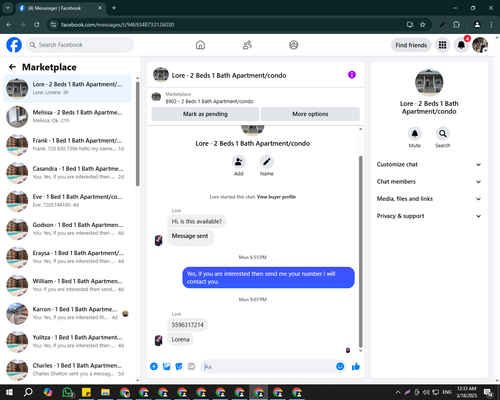Open the taskbar search
Screen dimensions: 500x400
[28, 392]
